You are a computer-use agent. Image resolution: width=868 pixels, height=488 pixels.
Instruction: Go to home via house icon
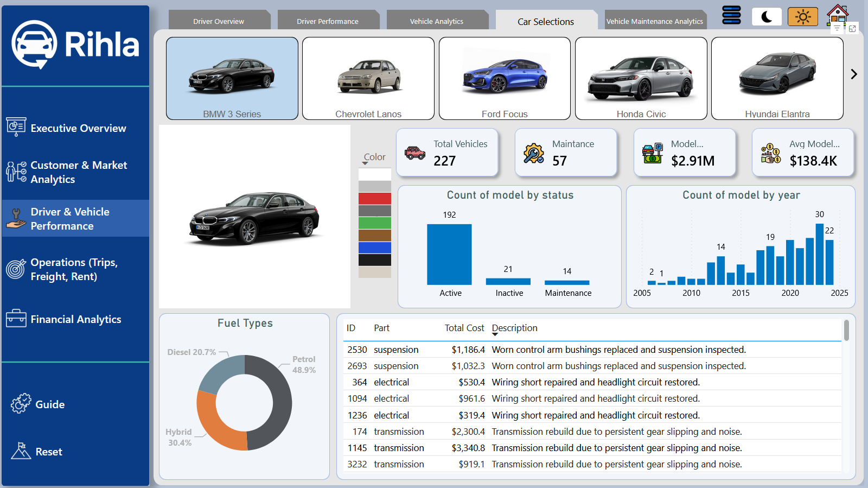pos(838,14)
